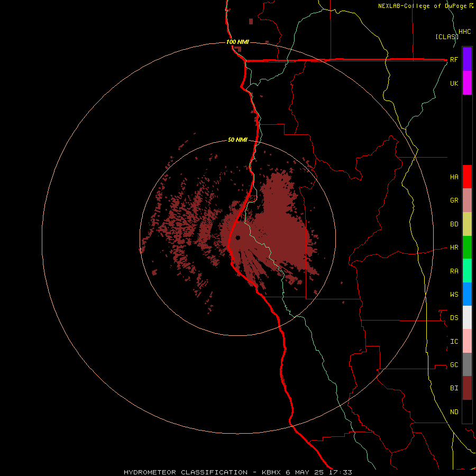The image size is (476, 476).
Task: Click the NEXLAB-College of DuPage text
Action: 423,6
